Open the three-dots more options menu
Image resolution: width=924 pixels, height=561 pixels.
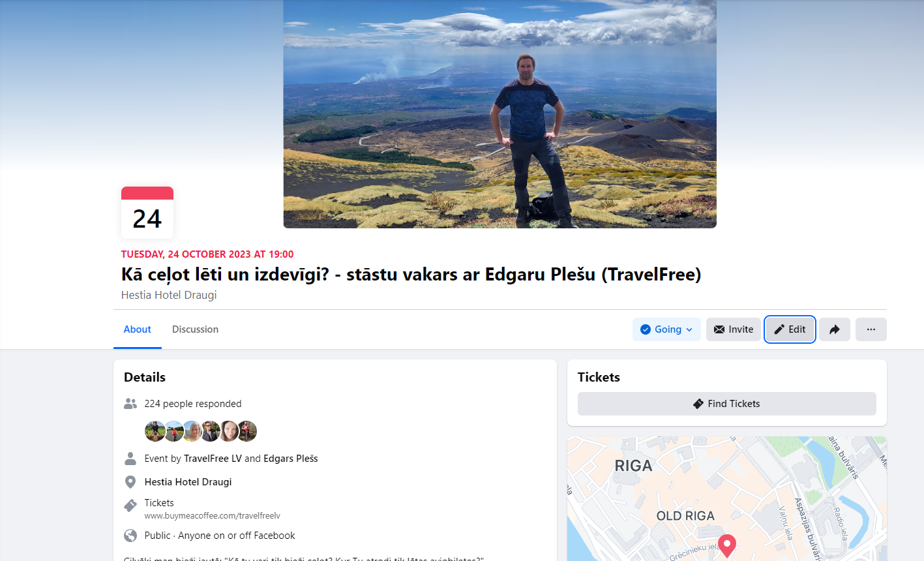coord(871,329)
